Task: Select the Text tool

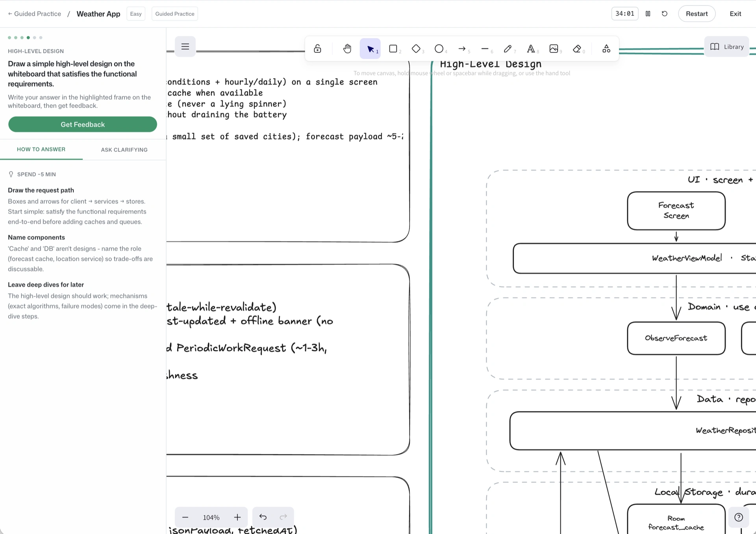Action: pos(531,48)
